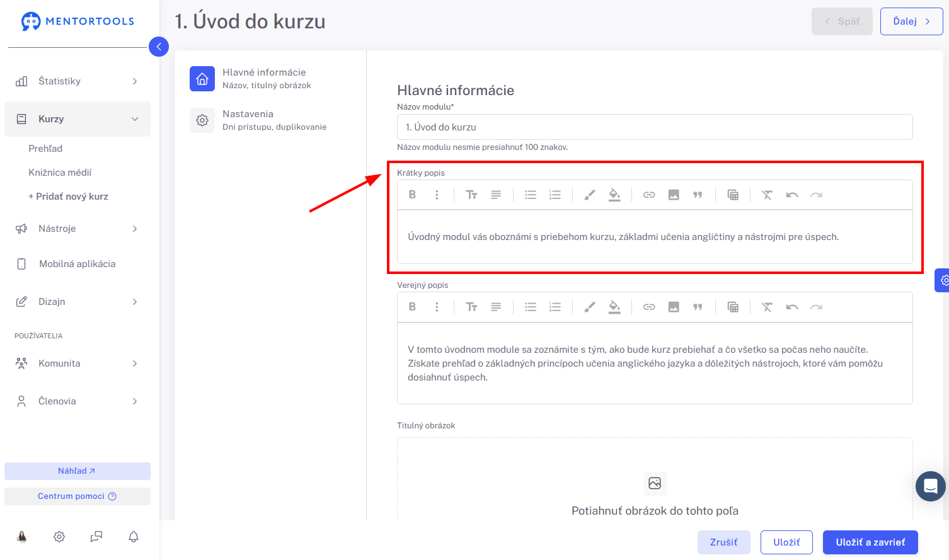Insert table in Krátky popis toolbar

tap(733, 195)
